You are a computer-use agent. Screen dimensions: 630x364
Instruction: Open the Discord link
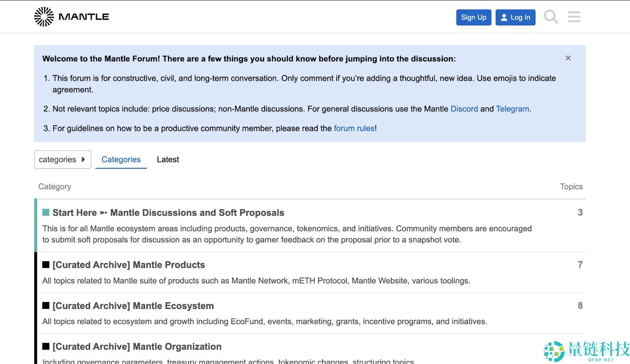pos(464,109)
